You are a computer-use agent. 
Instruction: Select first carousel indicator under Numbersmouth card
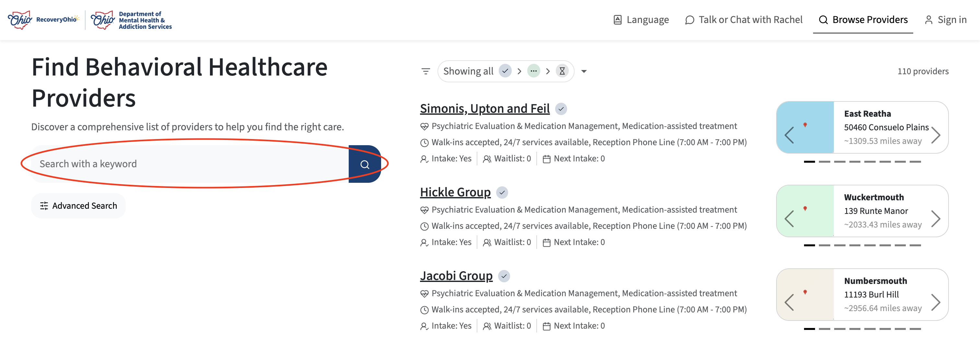point(809,329)
